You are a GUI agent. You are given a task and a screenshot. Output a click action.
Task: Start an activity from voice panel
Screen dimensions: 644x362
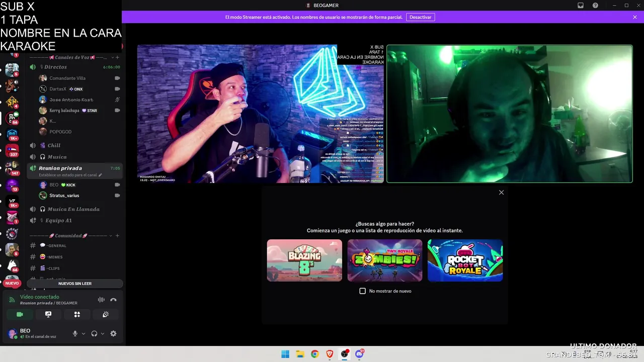(77, 314)
